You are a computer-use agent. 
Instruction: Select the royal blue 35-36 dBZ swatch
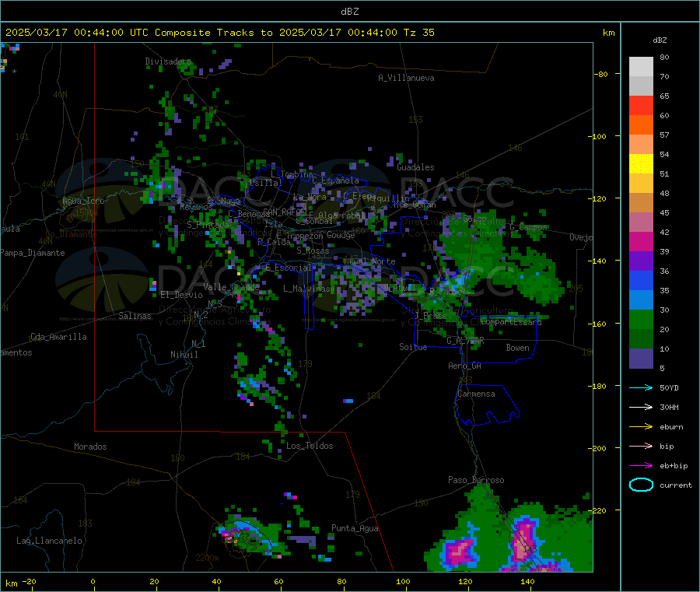pos(641,280)
